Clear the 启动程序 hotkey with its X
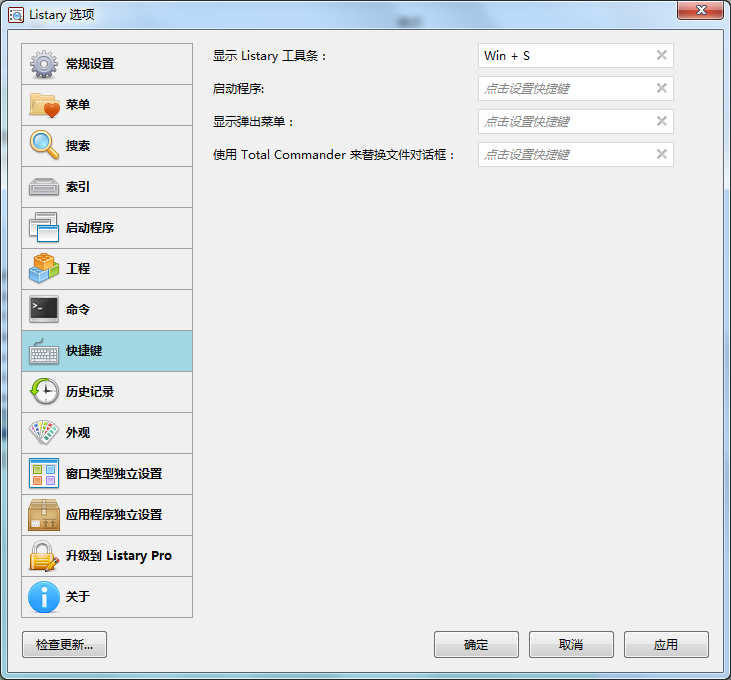Viewport: 731px width, 680px height. click(x=662, y=88)
